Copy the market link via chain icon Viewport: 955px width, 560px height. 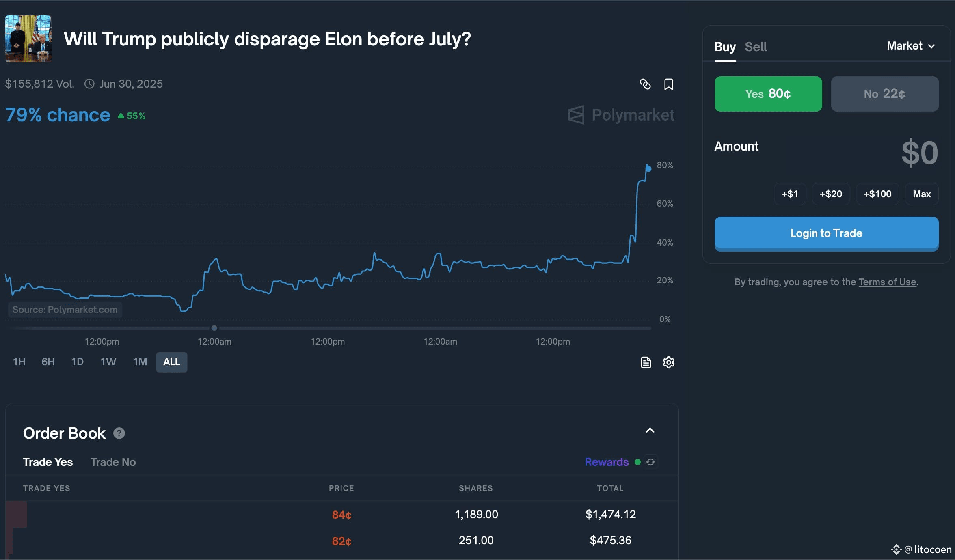pyautogui.click(x=645, y=84)
